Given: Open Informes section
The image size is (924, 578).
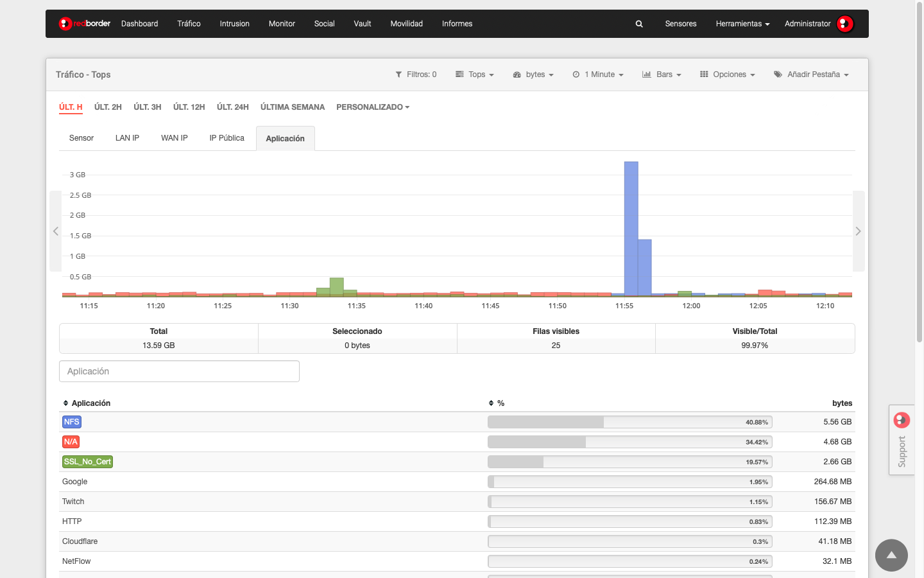Looking at the screenshot, I should coord(457,24).
